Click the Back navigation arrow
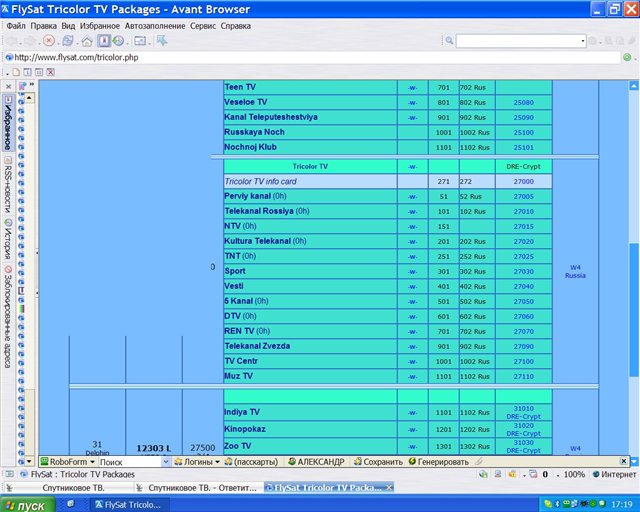This screenshot has width=640, height=512. tap(11, 40)
